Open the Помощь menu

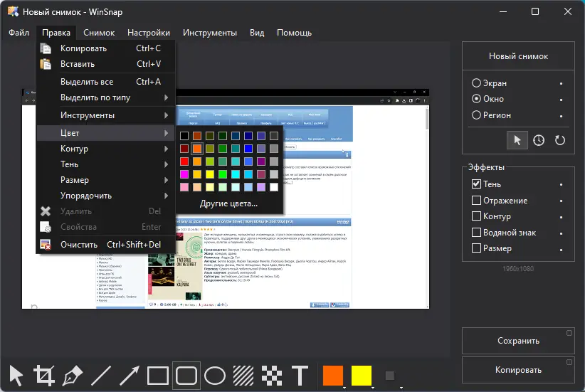294,33
